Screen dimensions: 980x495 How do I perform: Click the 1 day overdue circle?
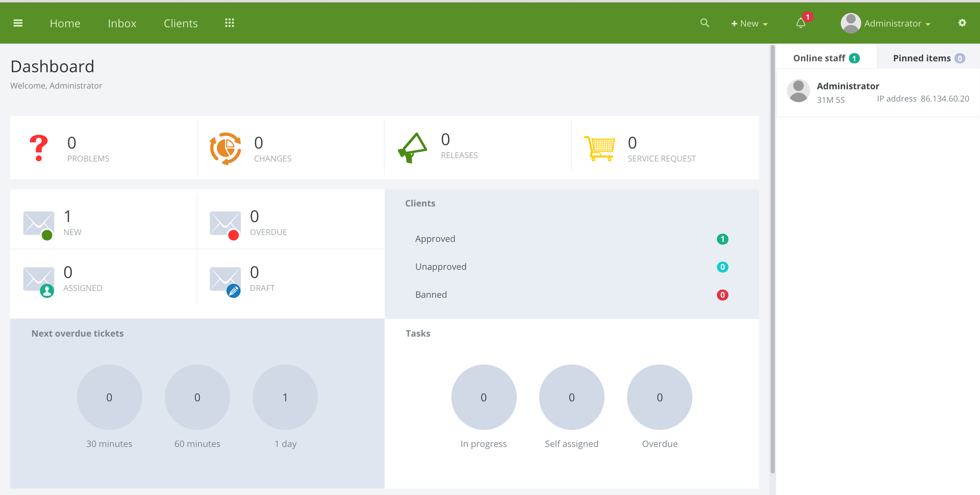tap(285, 397)
